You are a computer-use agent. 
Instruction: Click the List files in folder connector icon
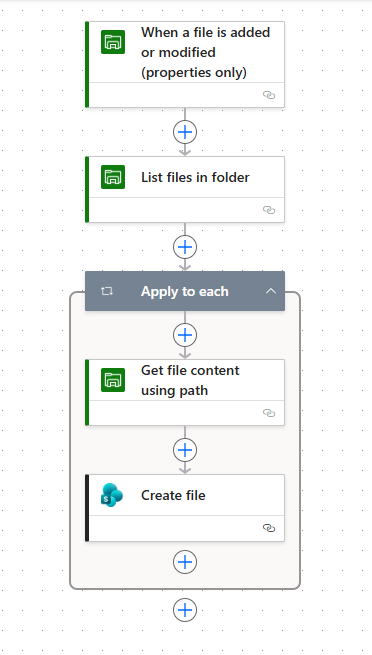[x=113, y=177]
